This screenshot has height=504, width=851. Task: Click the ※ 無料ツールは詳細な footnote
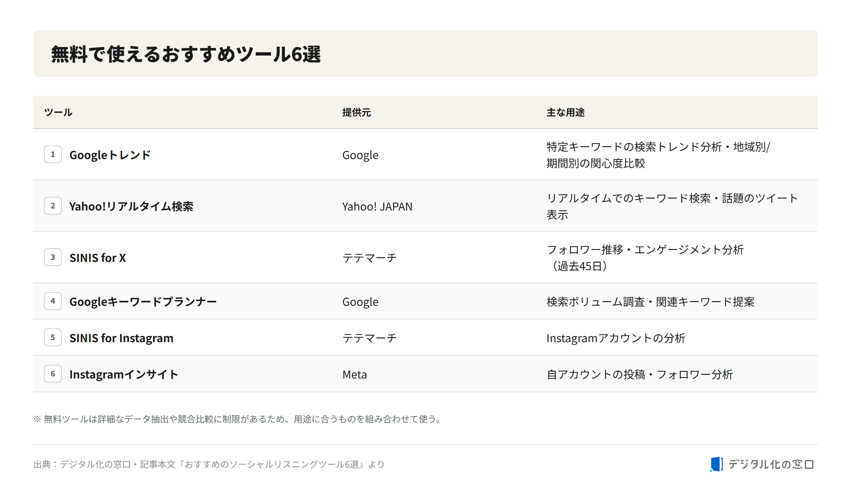(x=237, y=419)
